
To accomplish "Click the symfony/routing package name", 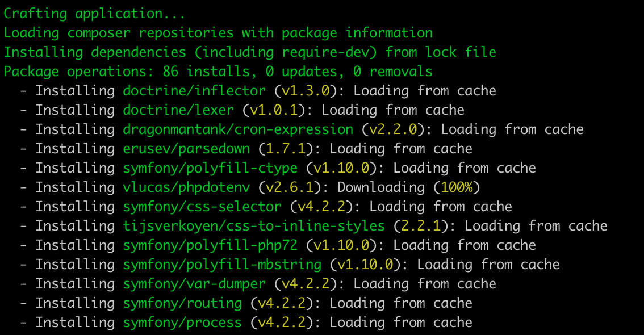I will pyautogui.click(x=182, y=303).
